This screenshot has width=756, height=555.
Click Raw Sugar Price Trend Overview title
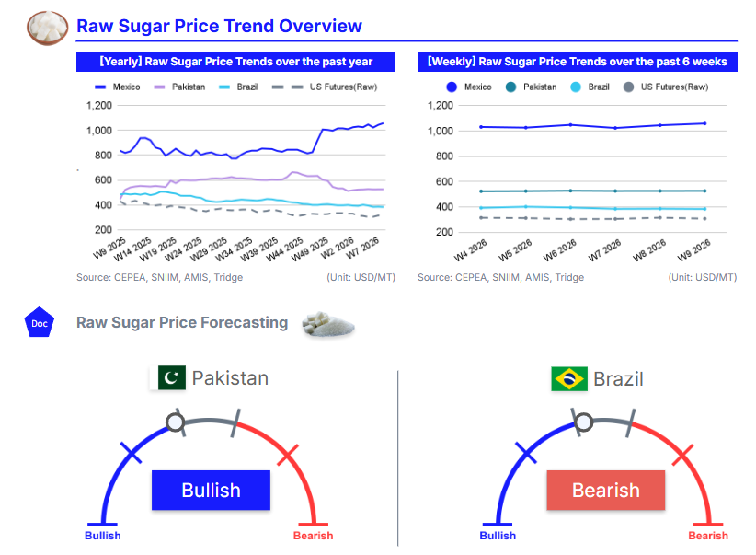[x=219, y=27]
